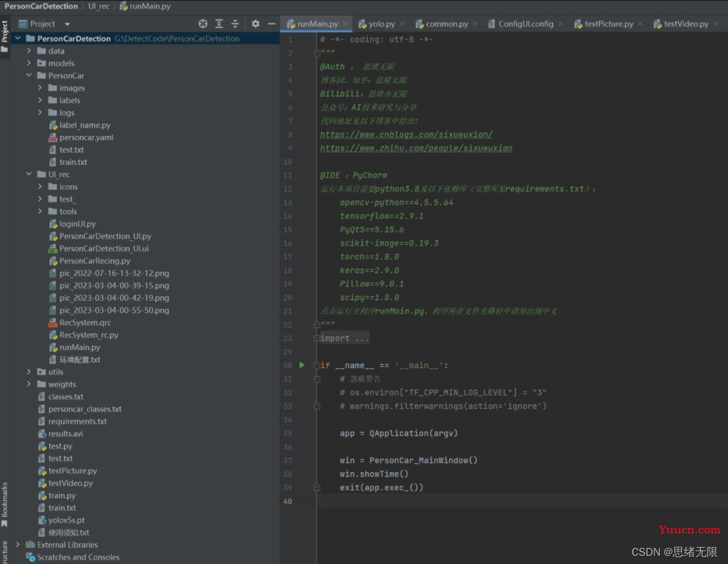Select loginUI.py file
The image size is (728, 564).
[77, 223]
